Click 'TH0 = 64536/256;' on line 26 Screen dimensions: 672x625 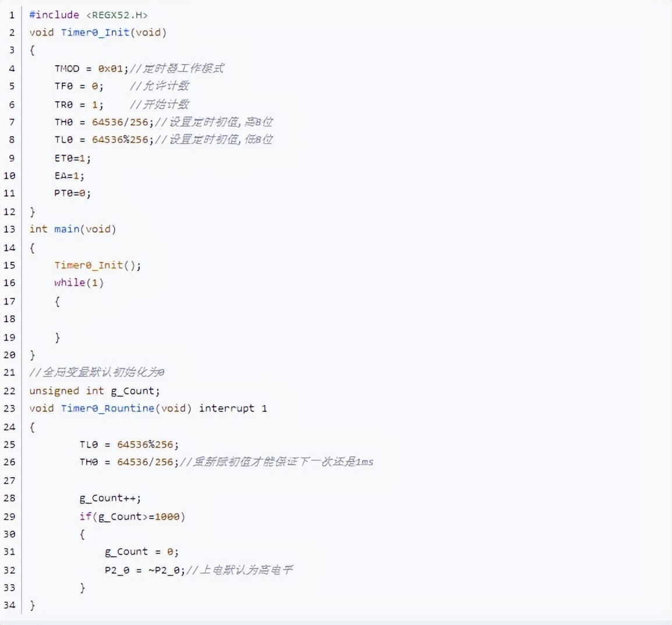click(129, 462)
